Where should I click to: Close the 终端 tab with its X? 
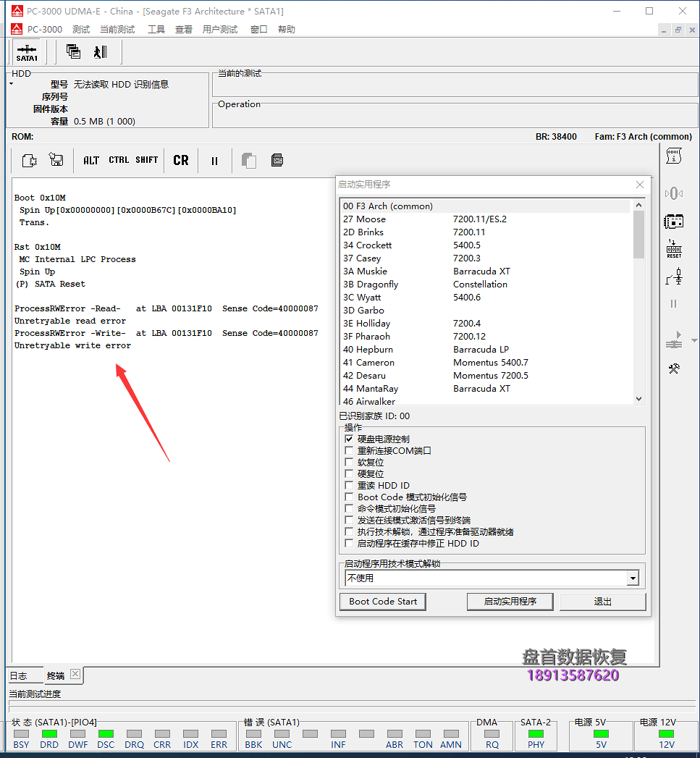75,674
